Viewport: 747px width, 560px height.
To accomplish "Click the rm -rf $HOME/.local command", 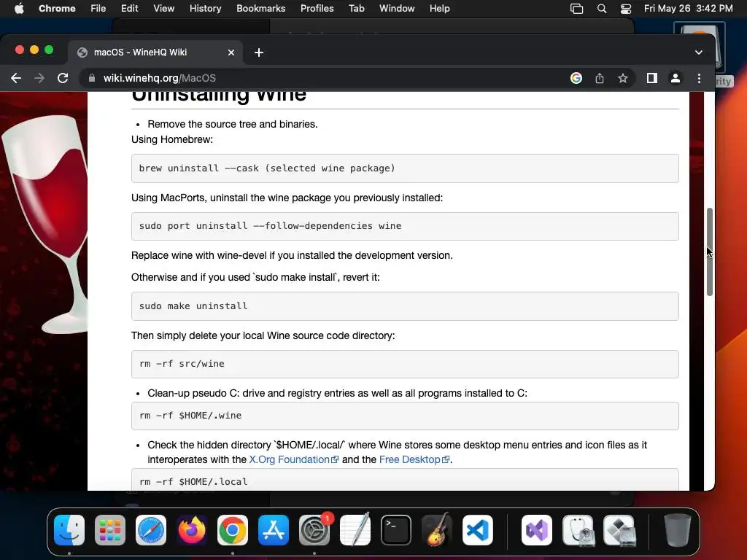I will pos(193,481).
